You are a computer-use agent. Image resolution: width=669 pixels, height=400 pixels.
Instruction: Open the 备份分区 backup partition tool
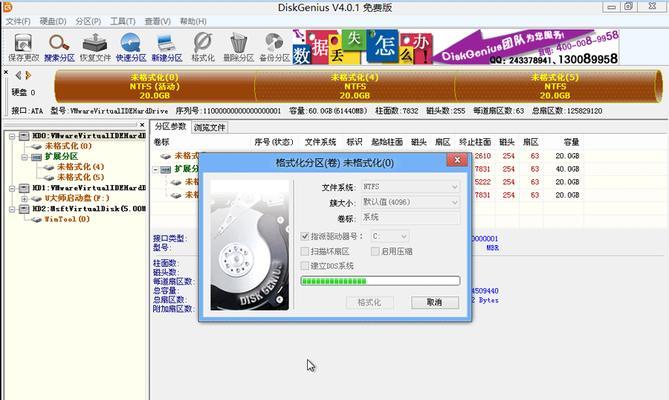point(274,47)
